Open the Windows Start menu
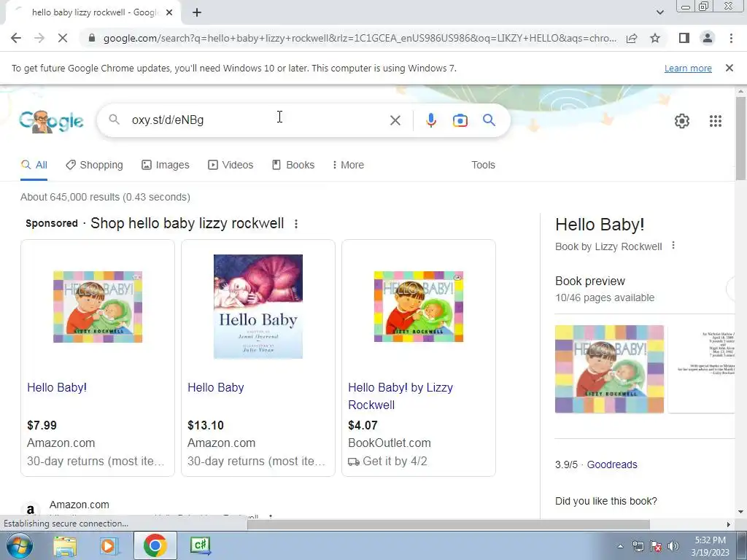 pyautogui.click(x=18, y=545)
